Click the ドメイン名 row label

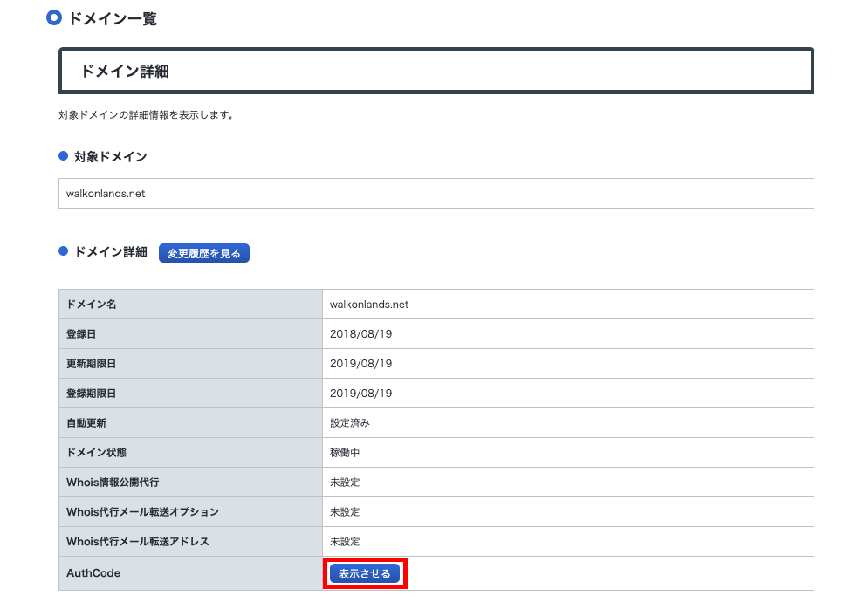click(91, 305)
